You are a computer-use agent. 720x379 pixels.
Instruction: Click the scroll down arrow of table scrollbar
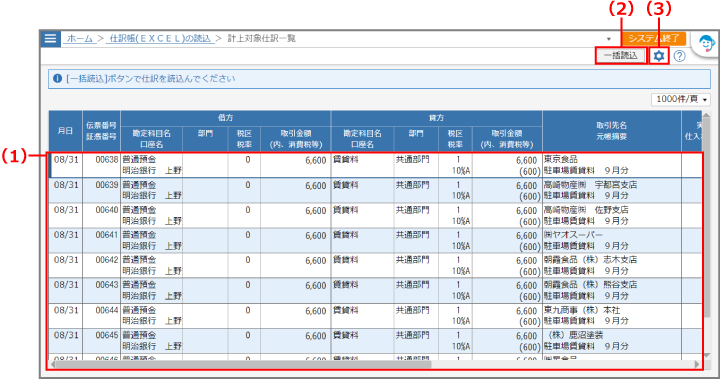tap(707, 355)
